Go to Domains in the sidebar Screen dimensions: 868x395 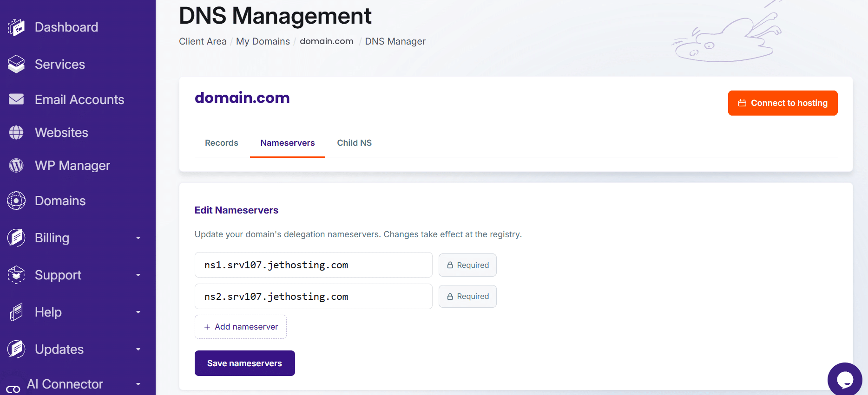coord(60,201)
